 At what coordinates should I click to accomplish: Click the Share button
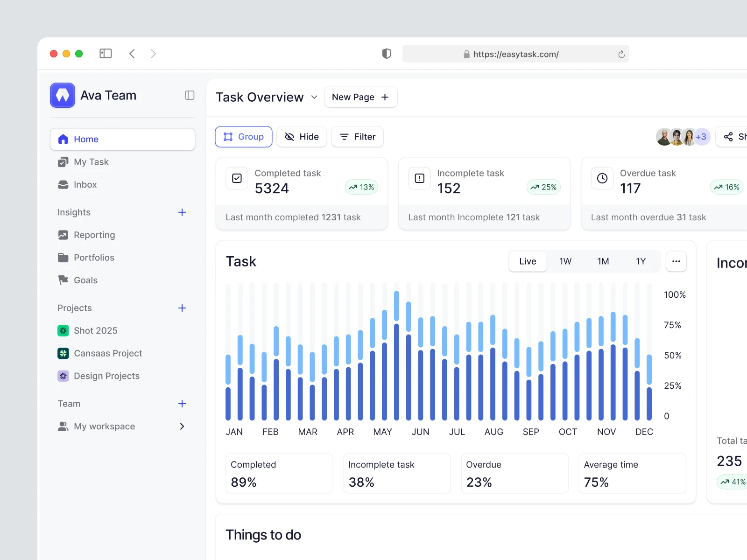pos(732,137)
